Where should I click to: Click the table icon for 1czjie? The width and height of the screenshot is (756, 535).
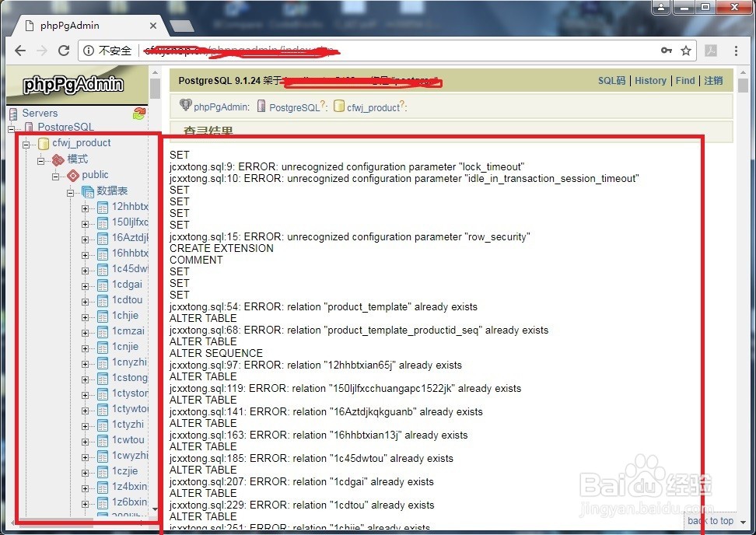(103, 472)
